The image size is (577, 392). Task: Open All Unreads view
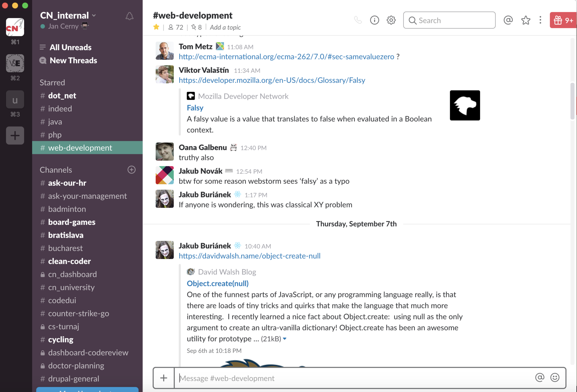point(70,47)
